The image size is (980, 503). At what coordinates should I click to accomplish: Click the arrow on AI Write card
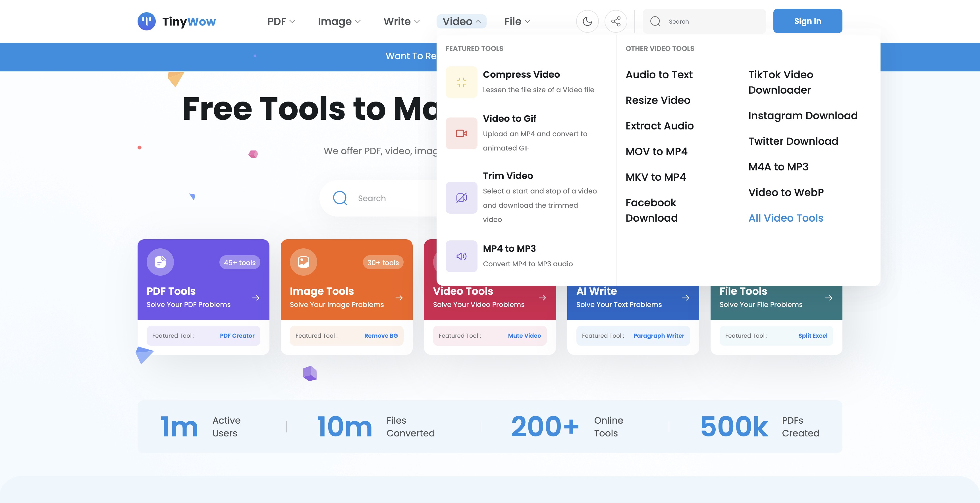[x=686, y=298]
